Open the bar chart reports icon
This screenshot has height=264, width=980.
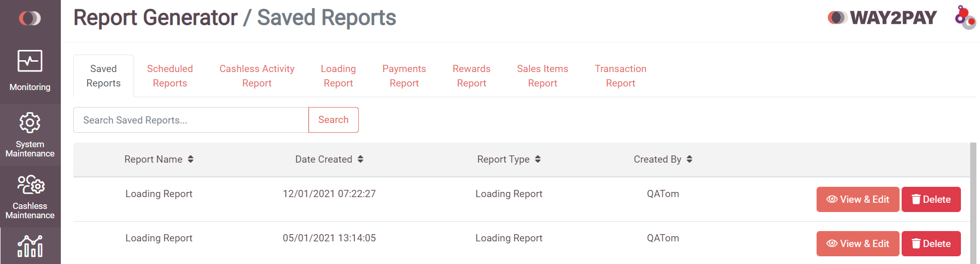click(x=30, y=247)
